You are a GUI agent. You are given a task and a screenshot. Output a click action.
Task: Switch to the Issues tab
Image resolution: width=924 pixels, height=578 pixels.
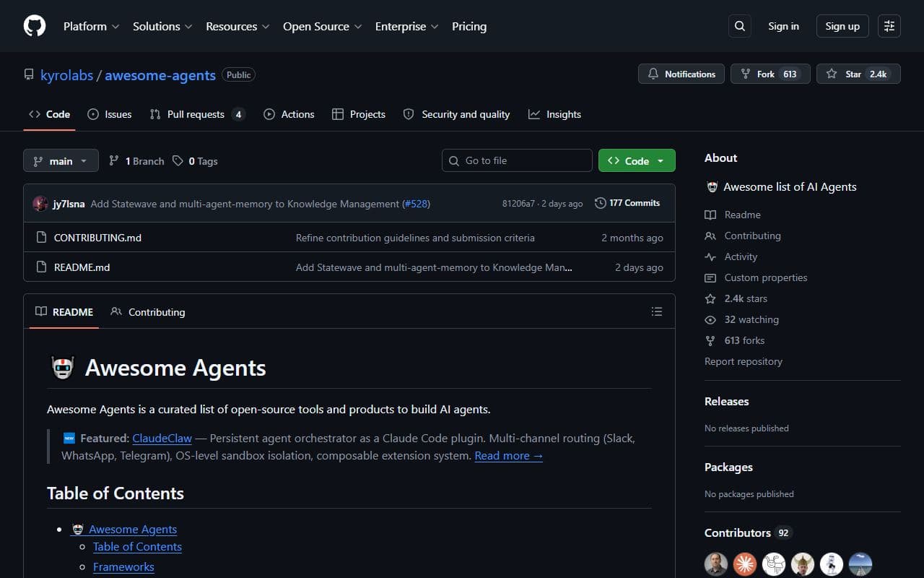pyautogui.click(x=110, y=114)
